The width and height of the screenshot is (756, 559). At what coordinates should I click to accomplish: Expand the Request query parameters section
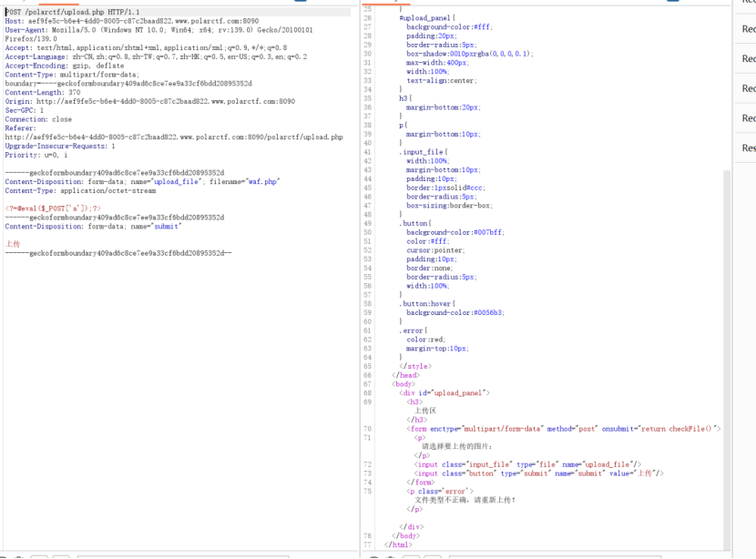745,28
